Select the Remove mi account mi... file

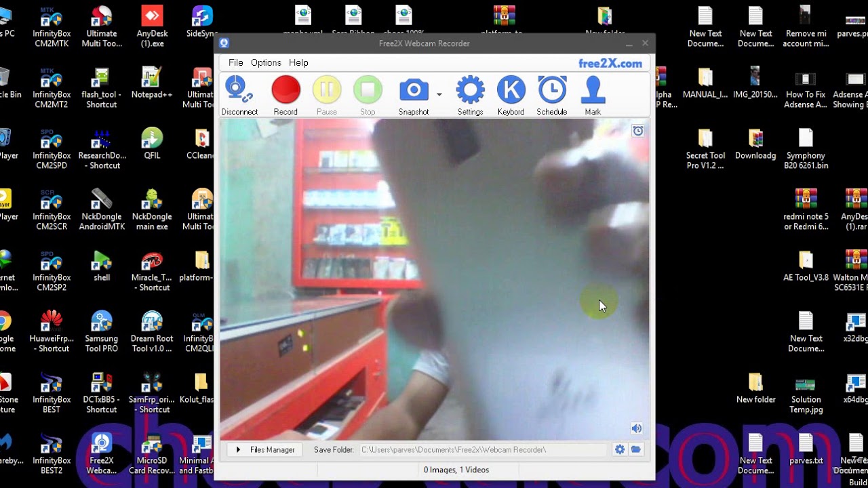pos(806,27)
